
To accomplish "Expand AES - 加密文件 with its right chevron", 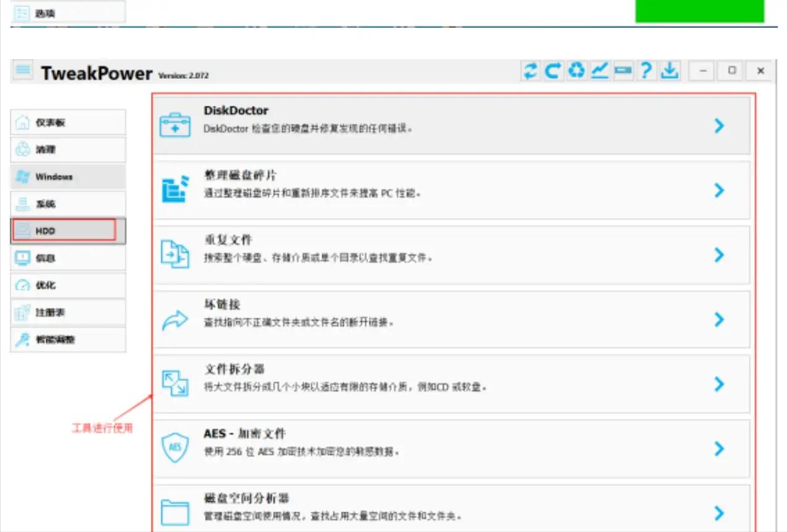I will tap(719, 449).
